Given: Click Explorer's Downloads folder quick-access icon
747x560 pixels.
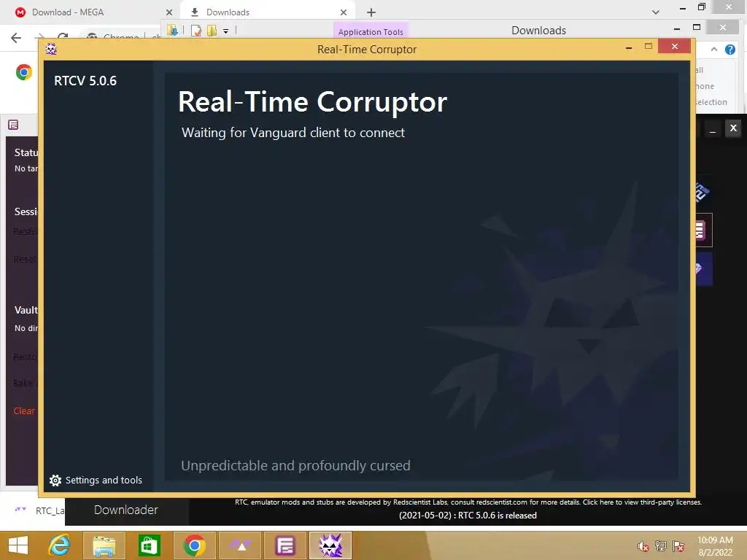Looking at the screenshot, I should (172, 31).
